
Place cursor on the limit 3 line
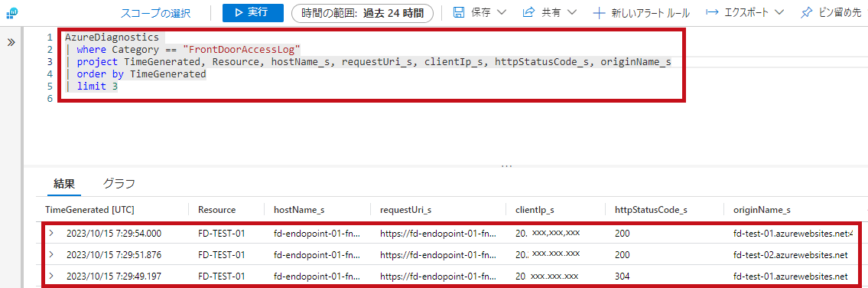tap(97, 87)
